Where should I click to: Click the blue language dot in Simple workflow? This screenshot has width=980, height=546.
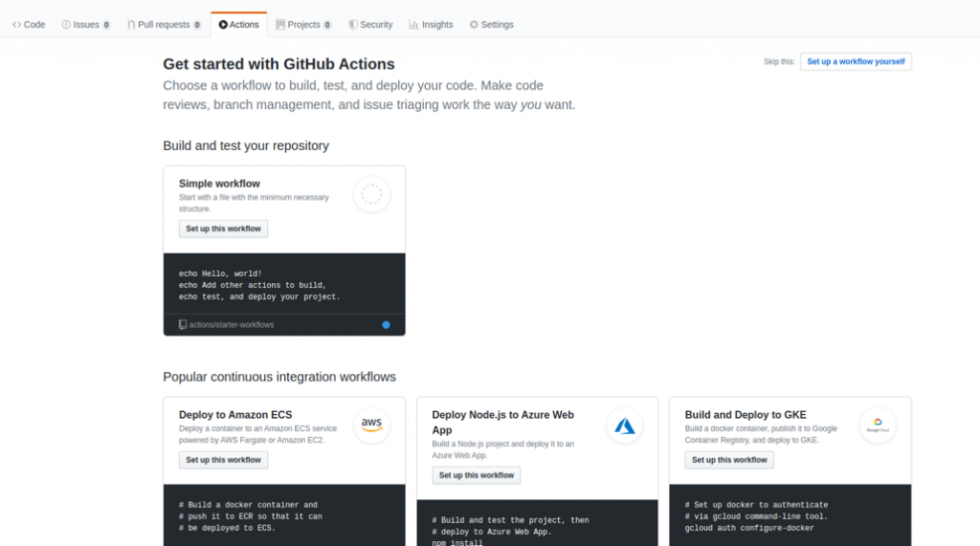[x=387, y=325]
